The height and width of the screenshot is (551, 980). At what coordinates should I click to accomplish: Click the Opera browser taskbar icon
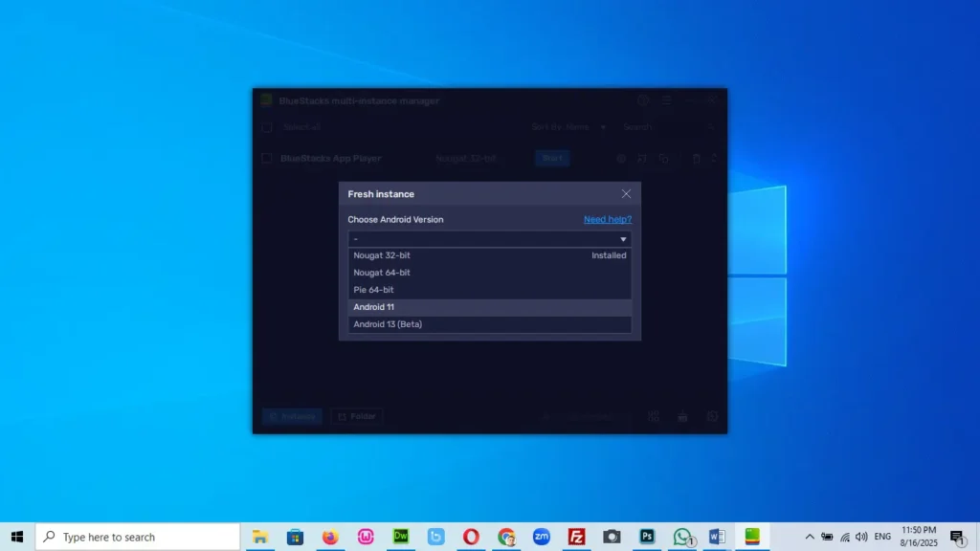click(x=471, y=537)
